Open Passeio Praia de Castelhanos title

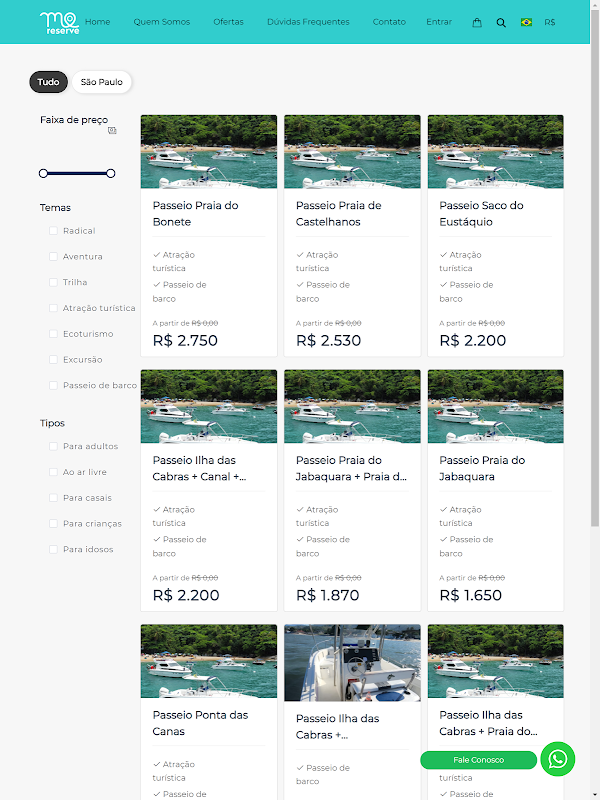[x=339, y=214]
